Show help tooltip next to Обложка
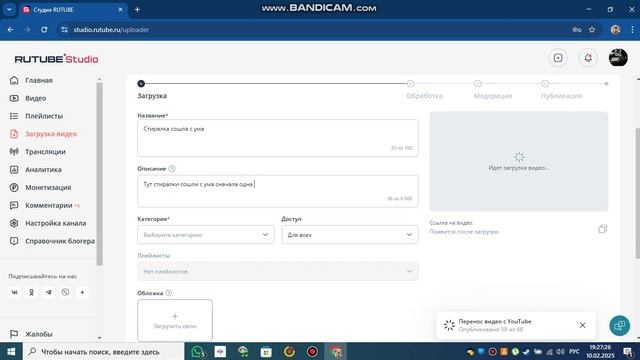 tap(169, 293)
